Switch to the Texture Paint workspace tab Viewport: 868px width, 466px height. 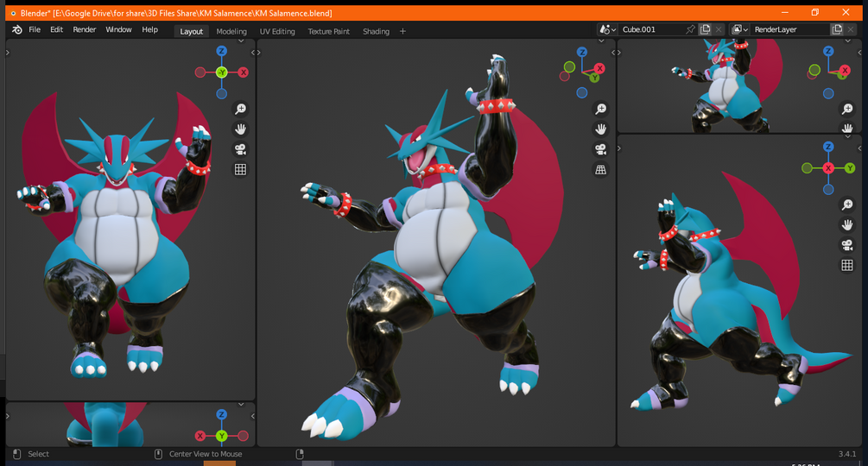[328, 32]
